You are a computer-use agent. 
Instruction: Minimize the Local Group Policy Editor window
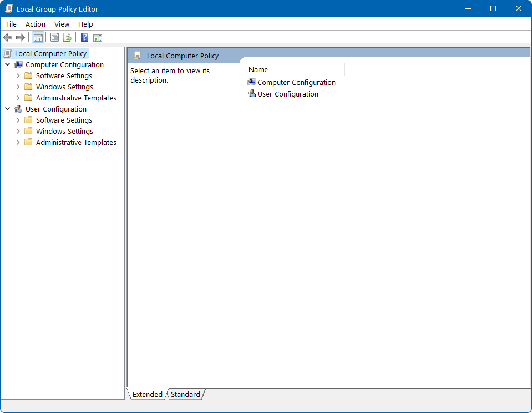point(468,8)
